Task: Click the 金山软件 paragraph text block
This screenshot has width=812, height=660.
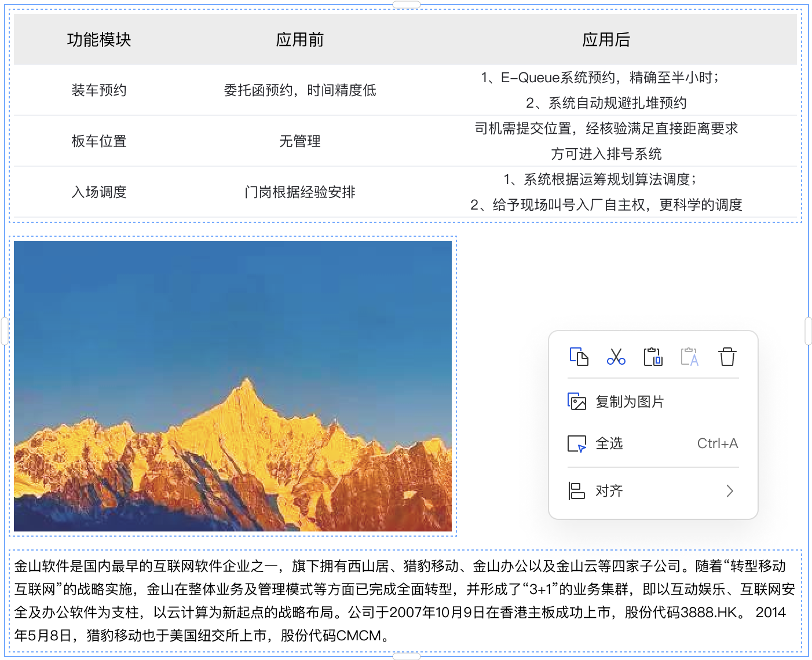Action: (405, 600)
